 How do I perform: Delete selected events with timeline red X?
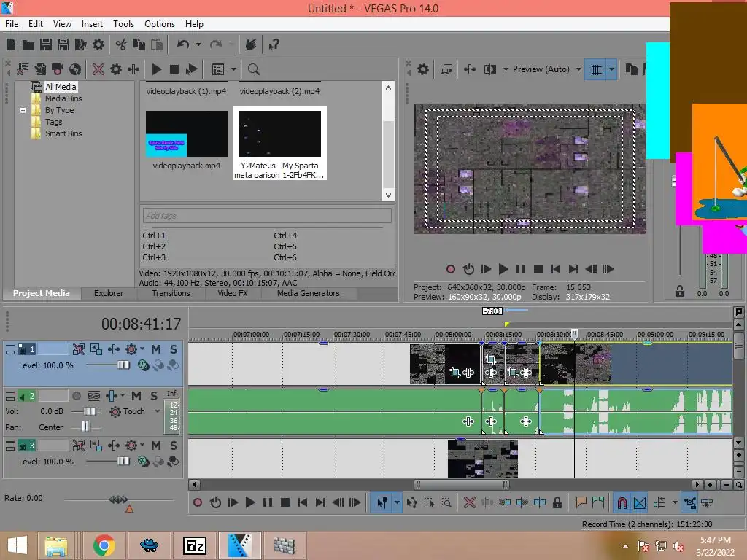pos(470,503)
